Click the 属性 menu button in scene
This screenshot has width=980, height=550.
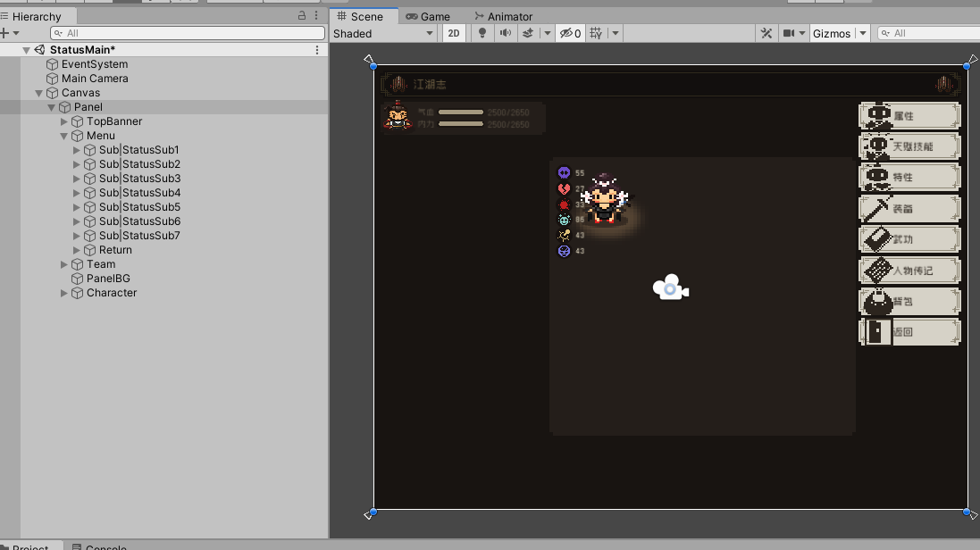[x=909, y=116]
